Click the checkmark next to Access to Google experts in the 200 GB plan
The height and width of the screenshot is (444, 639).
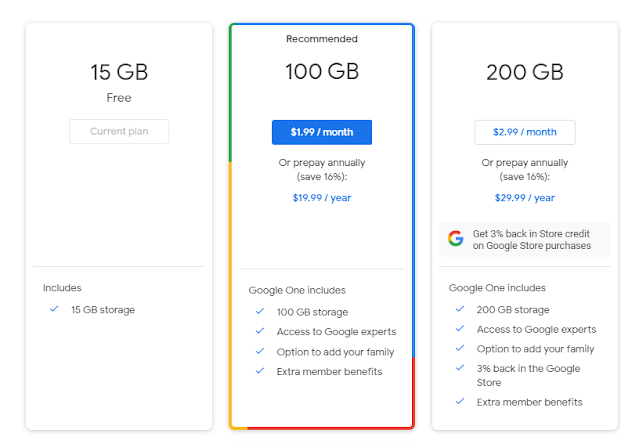(x=460, y=329)
